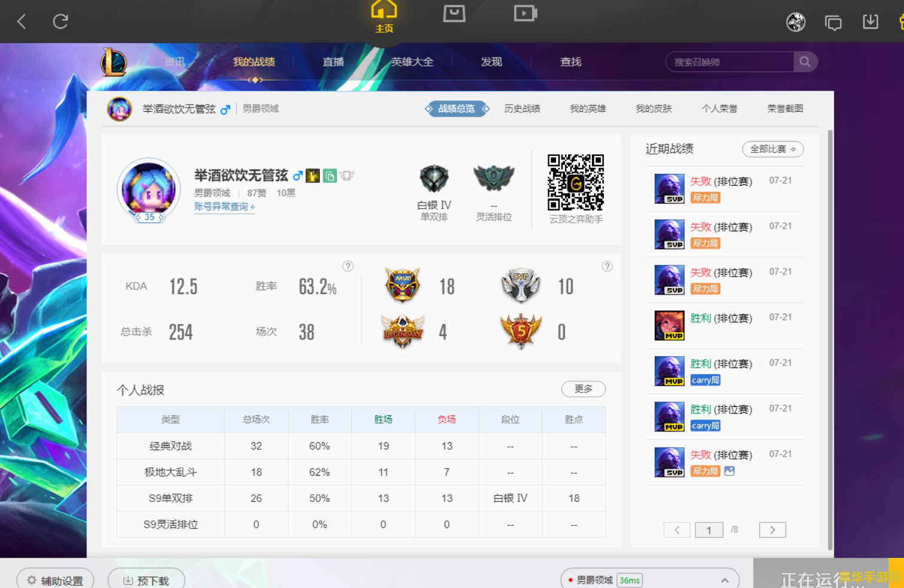Select the 战绩总览 sub-tab

[457, 109]
